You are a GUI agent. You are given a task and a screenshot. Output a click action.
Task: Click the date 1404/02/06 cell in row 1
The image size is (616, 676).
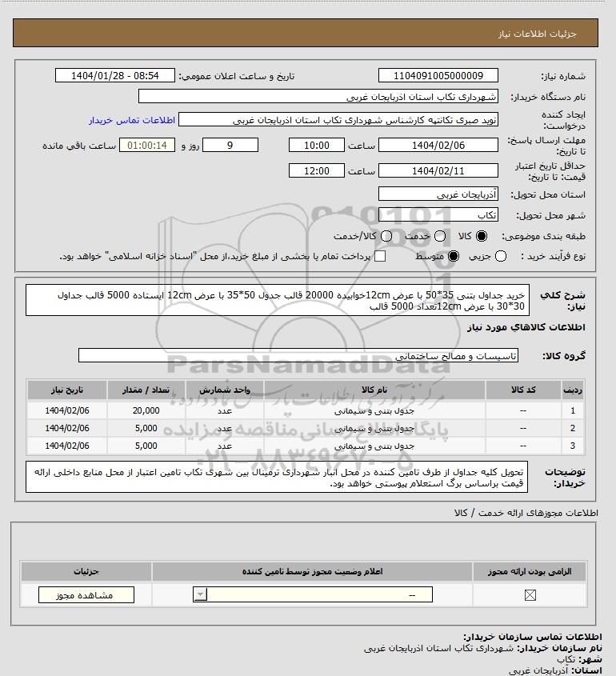67,410
